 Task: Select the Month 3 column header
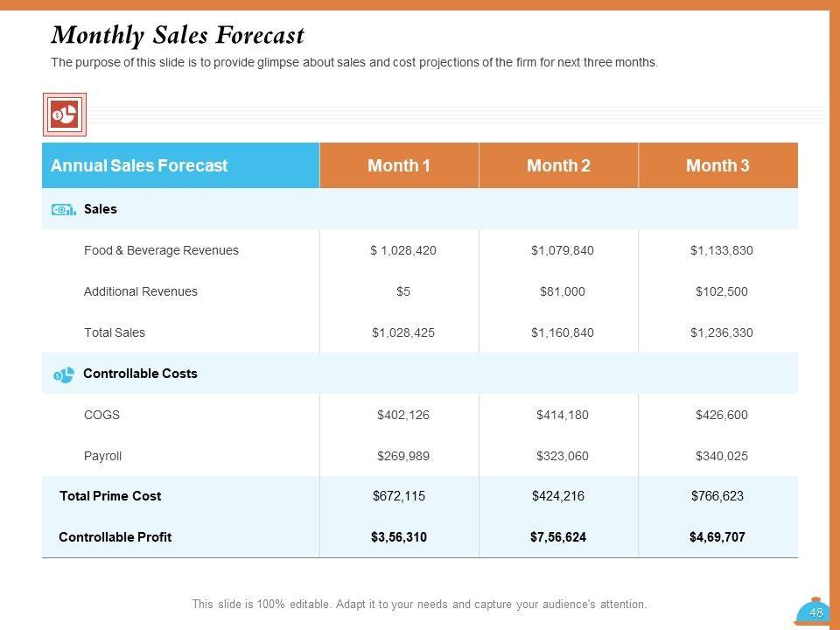717,165
